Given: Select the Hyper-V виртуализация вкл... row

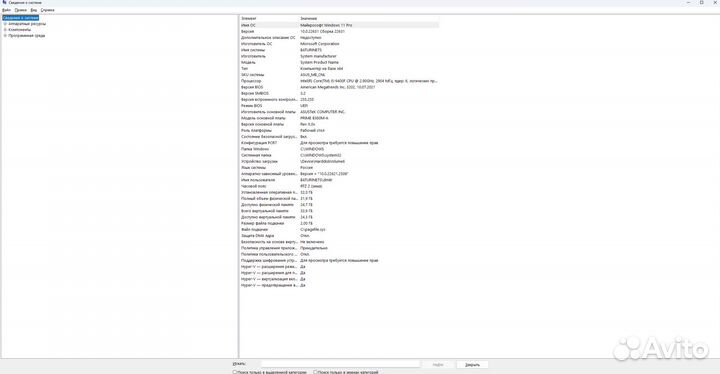Looking at the screenshot, I should click(339, 279).
